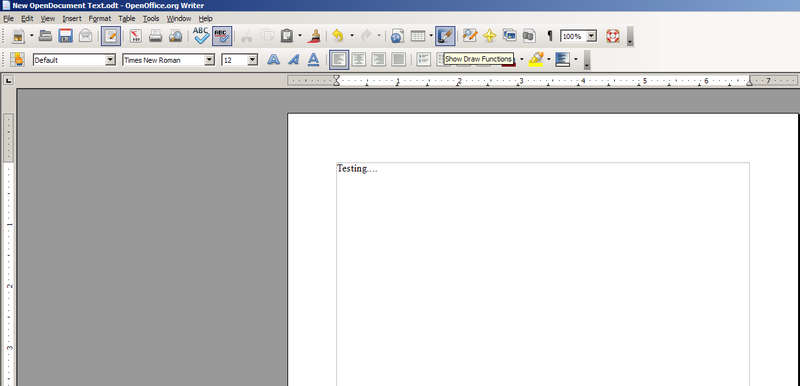Open the Paste options dropdown arrow
800x386 pixels.
click(300, 36)
